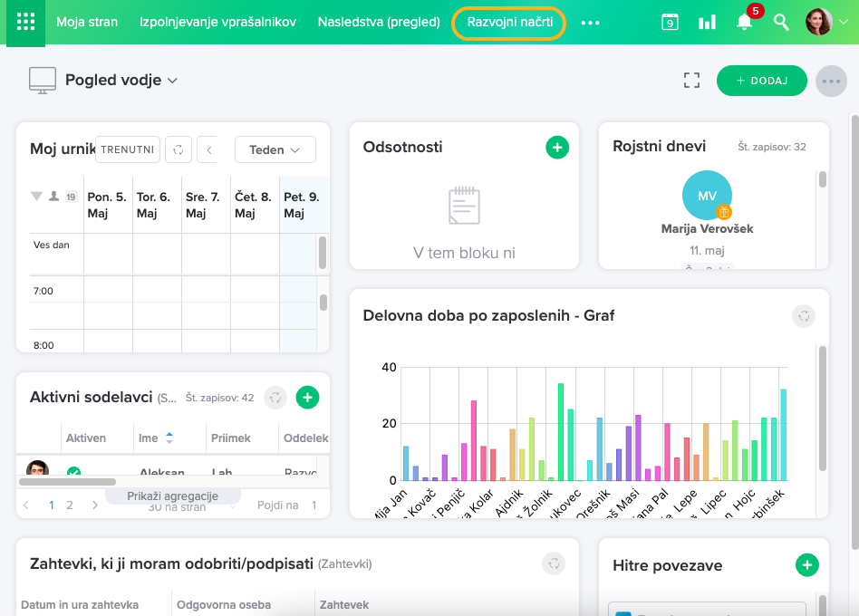Open the app grid launcher menu

pyautogui.click(x=26, y=22)
